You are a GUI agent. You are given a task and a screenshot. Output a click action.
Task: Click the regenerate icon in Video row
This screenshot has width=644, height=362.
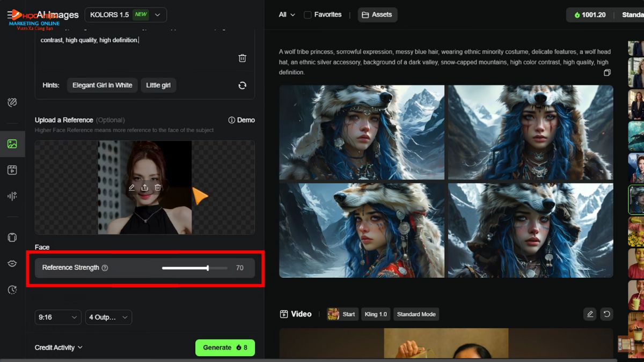pos(606,314)
